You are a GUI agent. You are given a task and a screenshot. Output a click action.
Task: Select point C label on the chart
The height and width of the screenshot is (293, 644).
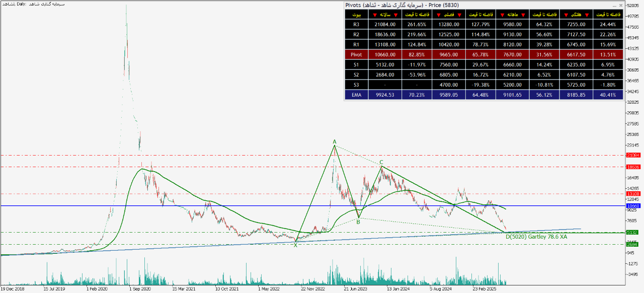(381, 162)
